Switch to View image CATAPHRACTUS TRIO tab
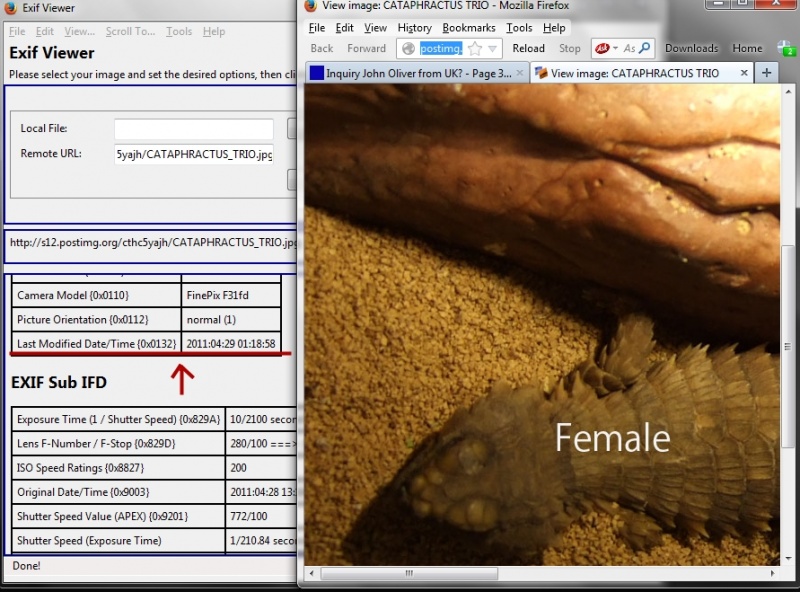The height and width of the screenshot is (592, 800). coord(641,73)
